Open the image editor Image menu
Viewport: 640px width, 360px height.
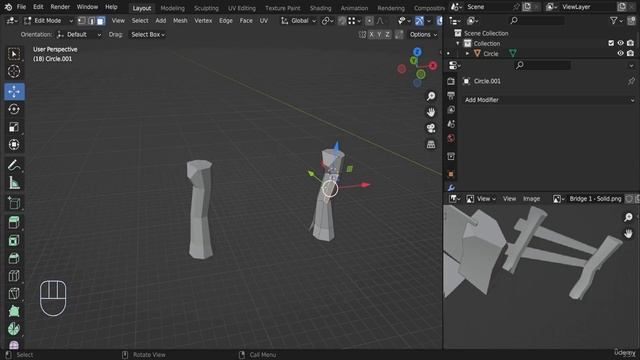tap(531, 199)
